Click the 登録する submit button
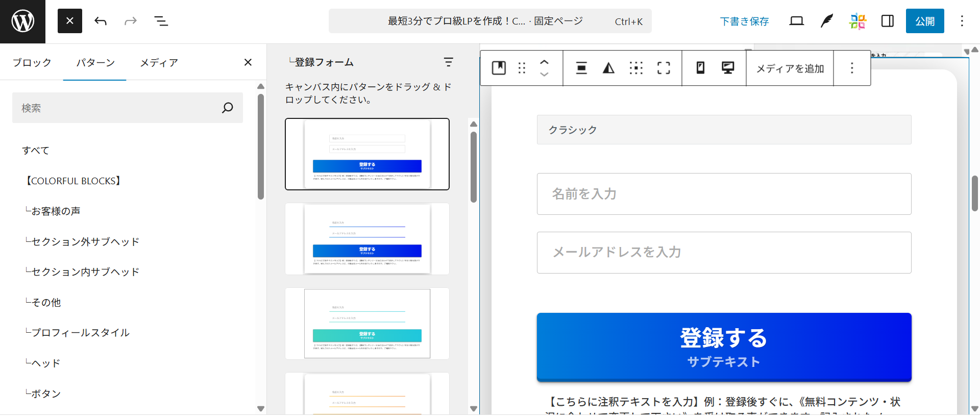 [724, 347]
